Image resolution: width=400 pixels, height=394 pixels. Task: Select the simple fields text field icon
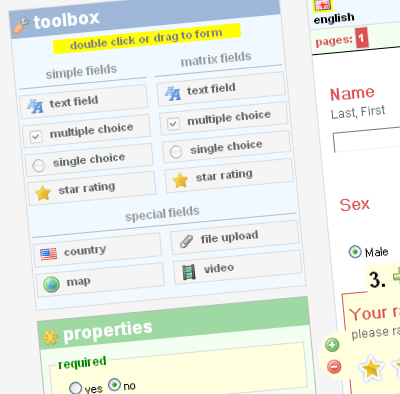pyautogui.click(x=35, y=106)
